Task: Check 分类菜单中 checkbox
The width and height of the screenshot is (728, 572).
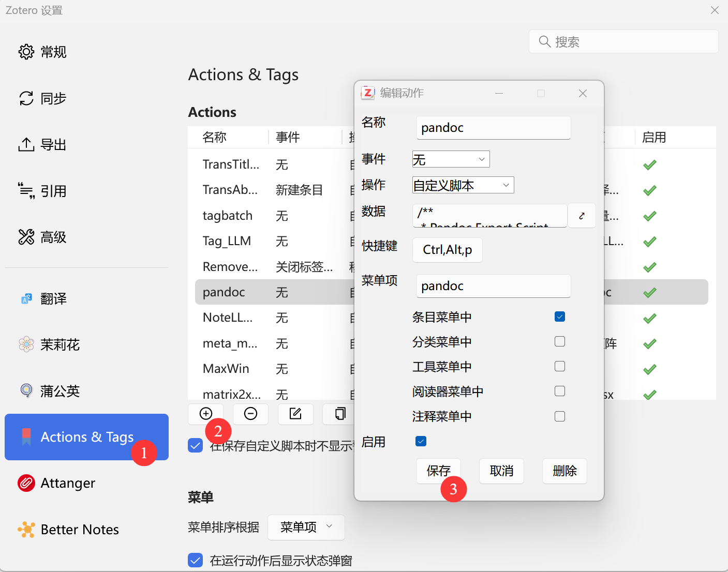Action: [560, 341]
